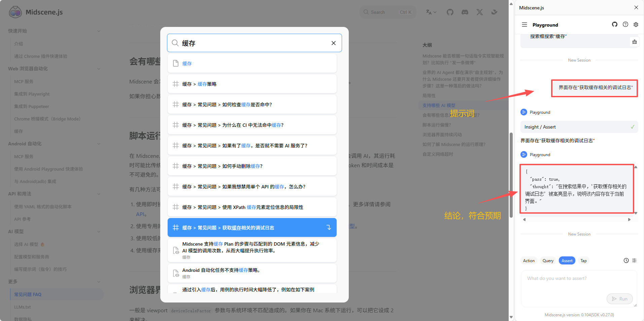Select the Query mode tab
The width and height of the screenshot is (644, 321).
pyautogui.click(x=548, y=261)
